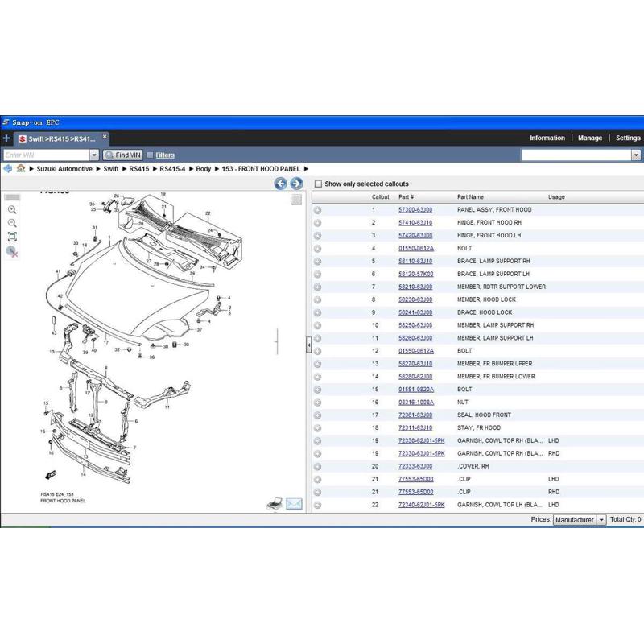Image resolution: width=644 pixels, height=644 pixels.
Task: Expand arrow after 153 - FRONT HOOD PANEL
Action: point(306,169)
